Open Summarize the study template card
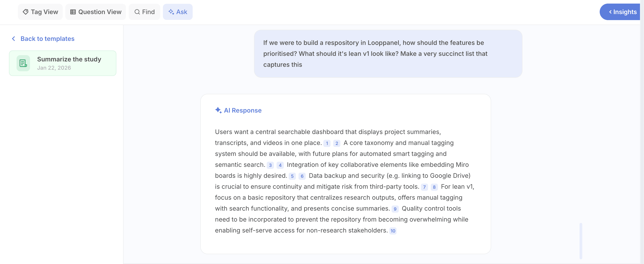 [x=62, y=63]
